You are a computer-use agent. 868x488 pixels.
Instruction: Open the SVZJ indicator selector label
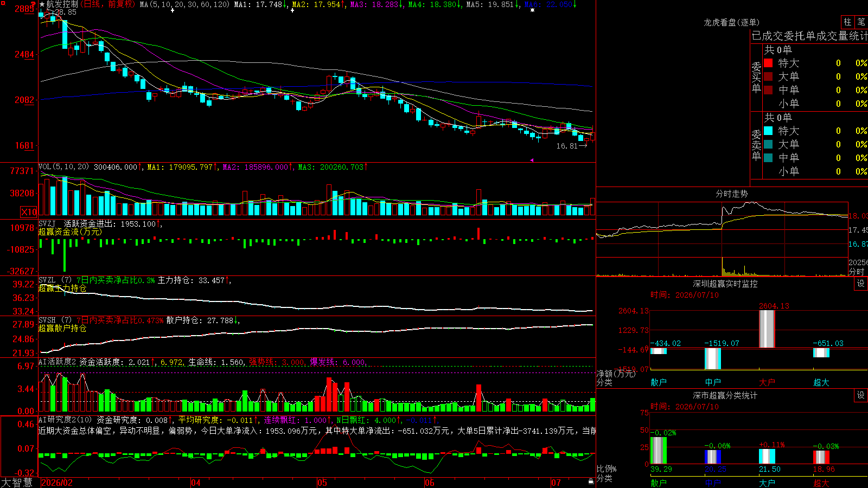point(47,223)
